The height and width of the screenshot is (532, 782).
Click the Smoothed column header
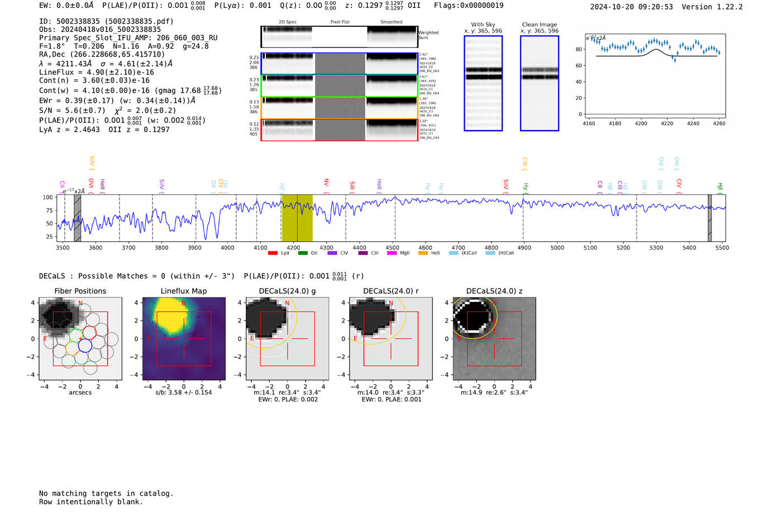392,22
